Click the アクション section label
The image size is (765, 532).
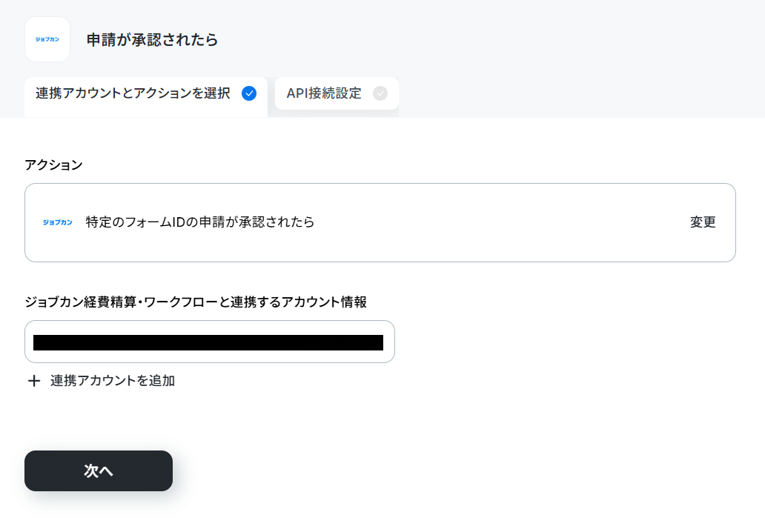(x=53, y=164)
